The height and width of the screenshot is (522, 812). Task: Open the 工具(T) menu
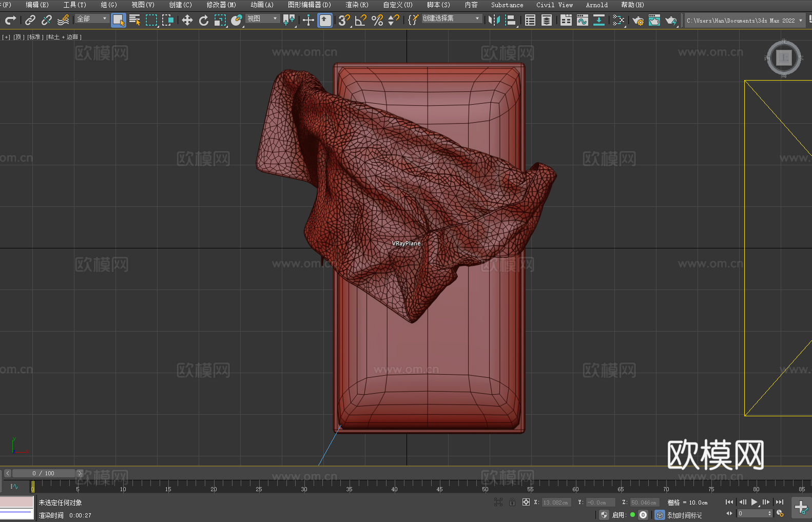click(x=75, y=5)
